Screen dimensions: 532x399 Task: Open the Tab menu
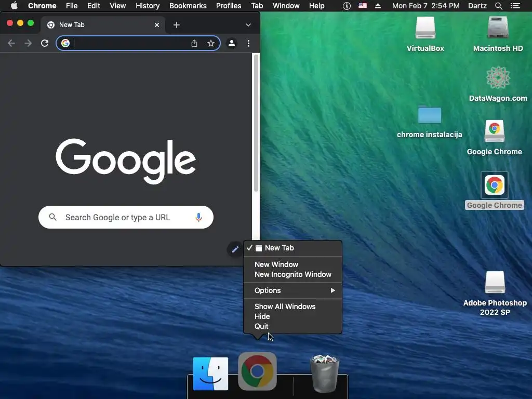point(257,6)
